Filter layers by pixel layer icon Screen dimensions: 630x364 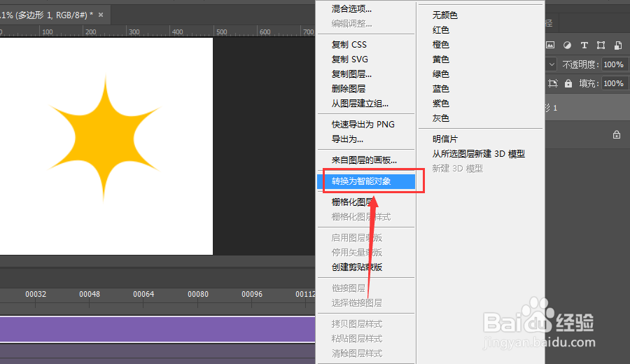pos(550,45)
